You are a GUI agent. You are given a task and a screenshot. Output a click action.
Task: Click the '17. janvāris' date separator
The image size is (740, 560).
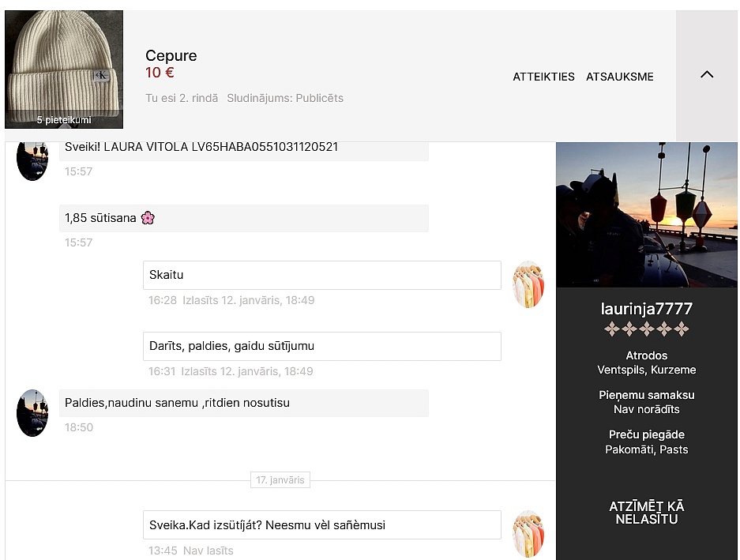coord(280,480)
